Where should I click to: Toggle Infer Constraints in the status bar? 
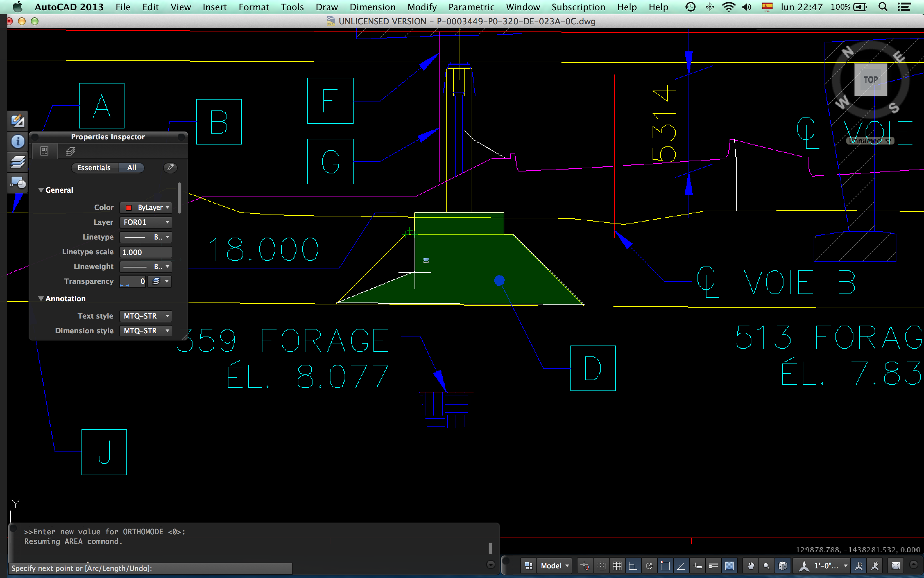click(585, 565)
